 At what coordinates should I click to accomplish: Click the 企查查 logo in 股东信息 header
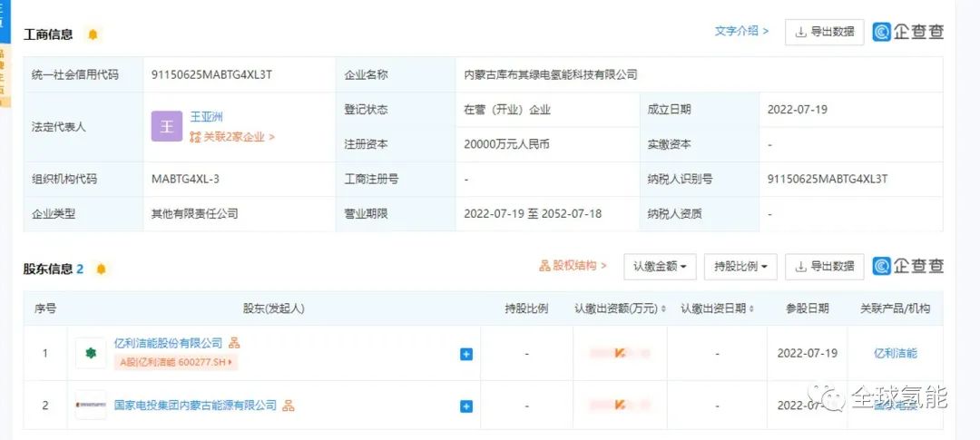point(908,266)
